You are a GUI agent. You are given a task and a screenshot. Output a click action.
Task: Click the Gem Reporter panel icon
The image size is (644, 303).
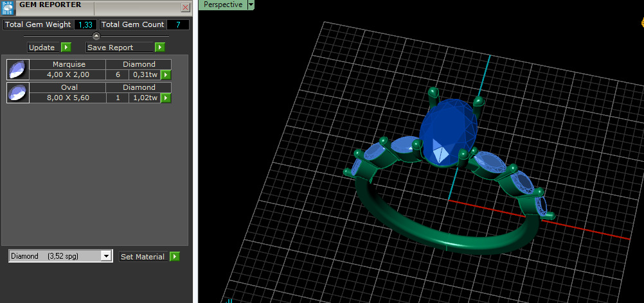click(8, 8)
